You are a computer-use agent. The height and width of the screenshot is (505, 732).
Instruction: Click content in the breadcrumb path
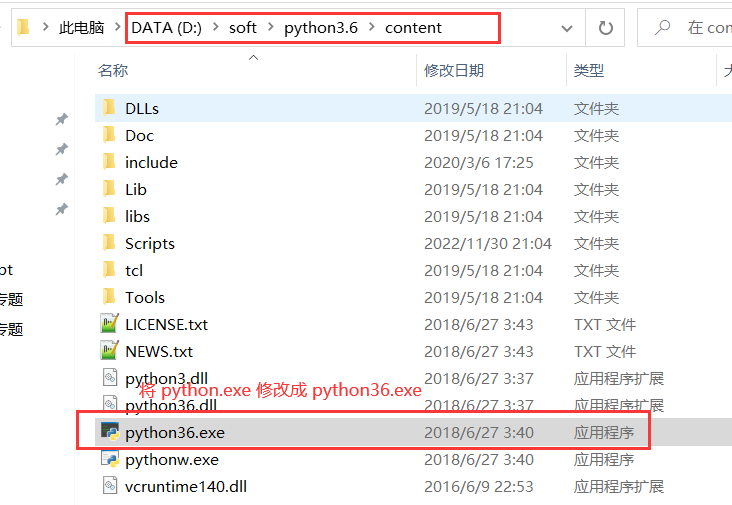click(x=413, y=28)
